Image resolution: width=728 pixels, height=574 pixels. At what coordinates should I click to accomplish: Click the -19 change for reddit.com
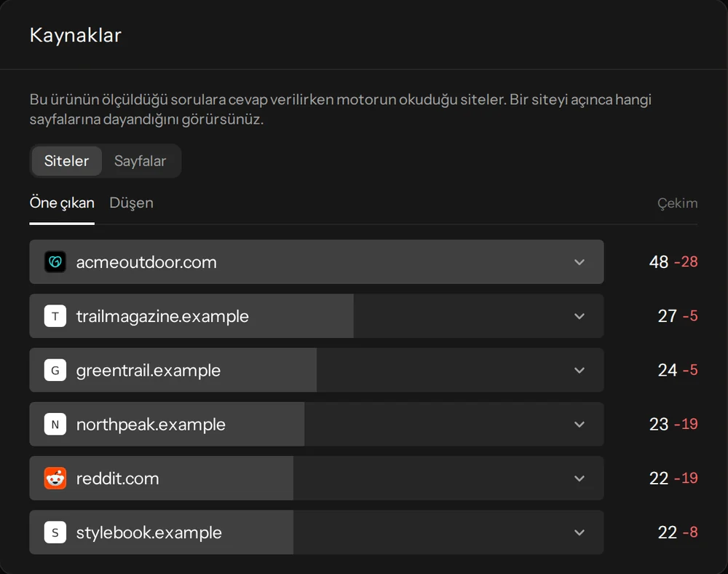(x=687, y=479)
